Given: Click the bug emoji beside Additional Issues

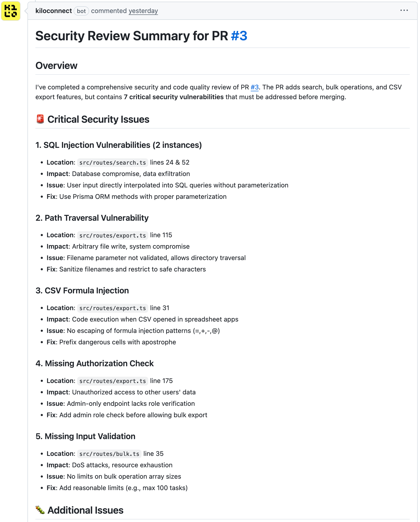Looking at the screenshot, I should coord(40,510).
